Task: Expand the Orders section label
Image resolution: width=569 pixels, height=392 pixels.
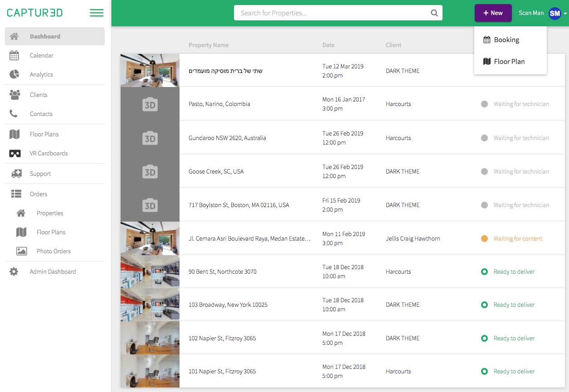Action: [x=39, y=194]
